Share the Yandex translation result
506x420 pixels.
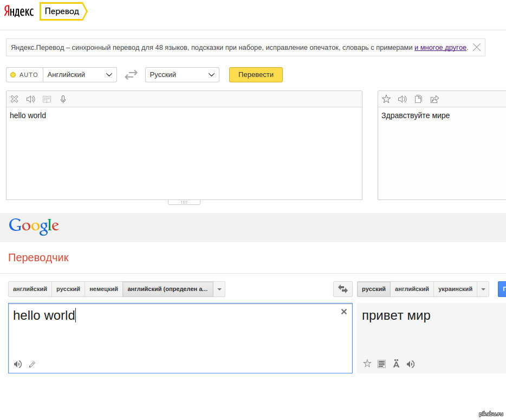(x=434, y=99)
